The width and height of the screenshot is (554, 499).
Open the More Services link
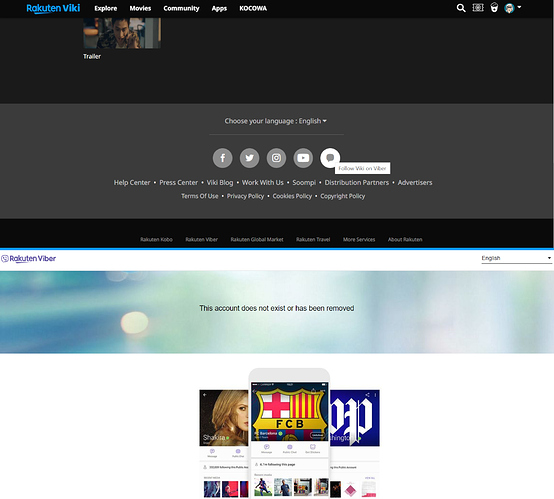(359, 240)
